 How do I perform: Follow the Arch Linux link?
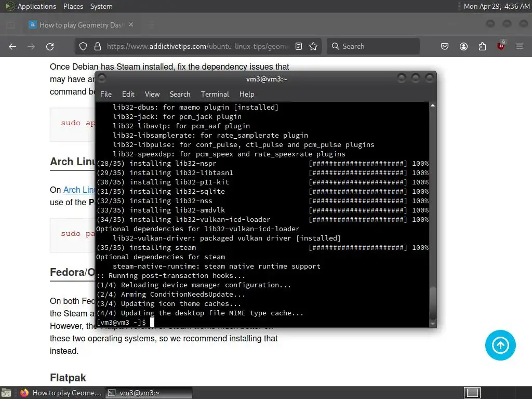(79, 190)
